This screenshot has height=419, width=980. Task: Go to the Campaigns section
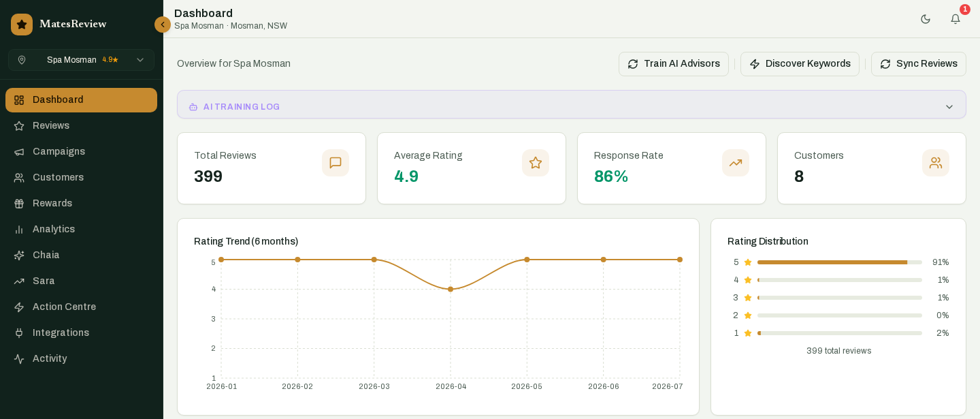[x=81, y=152]
